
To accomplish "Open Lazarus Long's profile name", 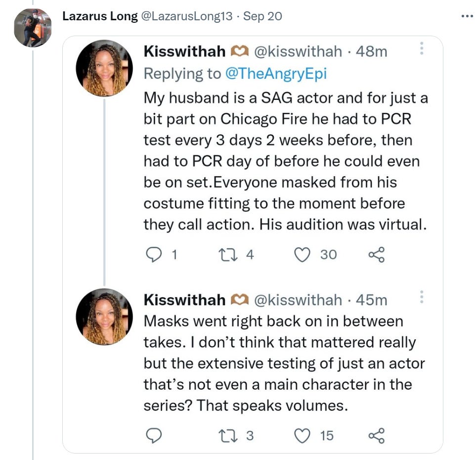I will [100, 16].
